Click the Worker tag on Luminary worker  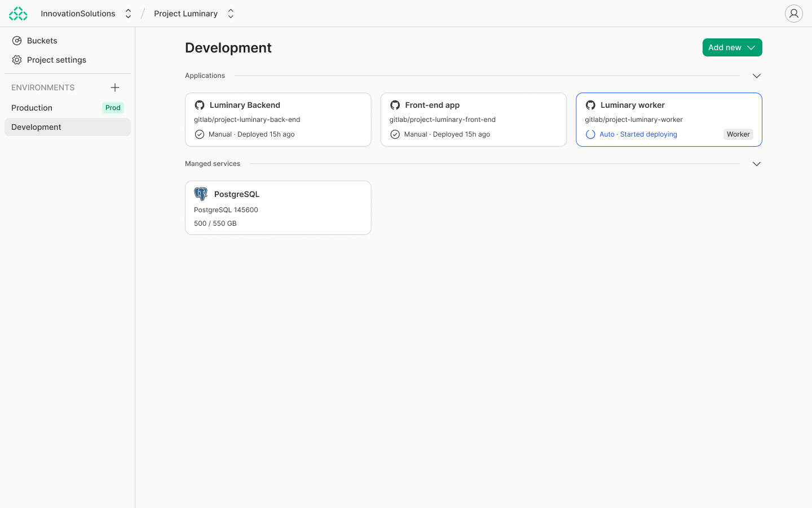click(738, 134)
